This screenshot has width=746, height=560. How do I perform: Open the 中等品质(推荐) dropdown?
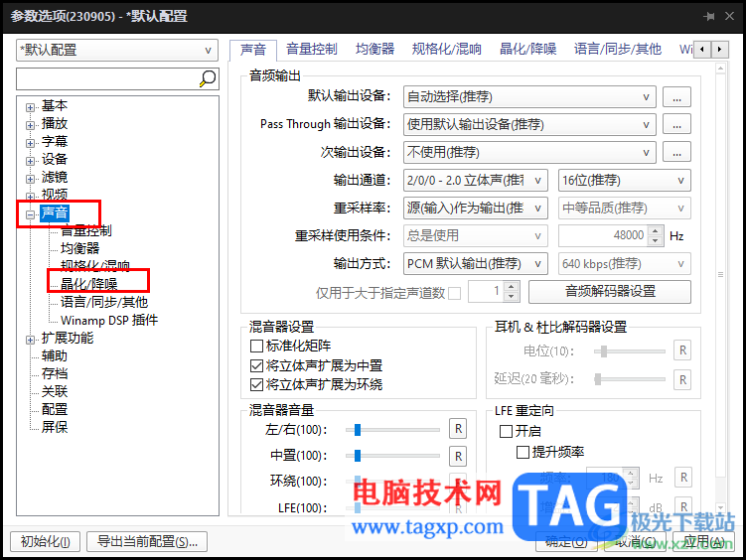click(624, 208)
